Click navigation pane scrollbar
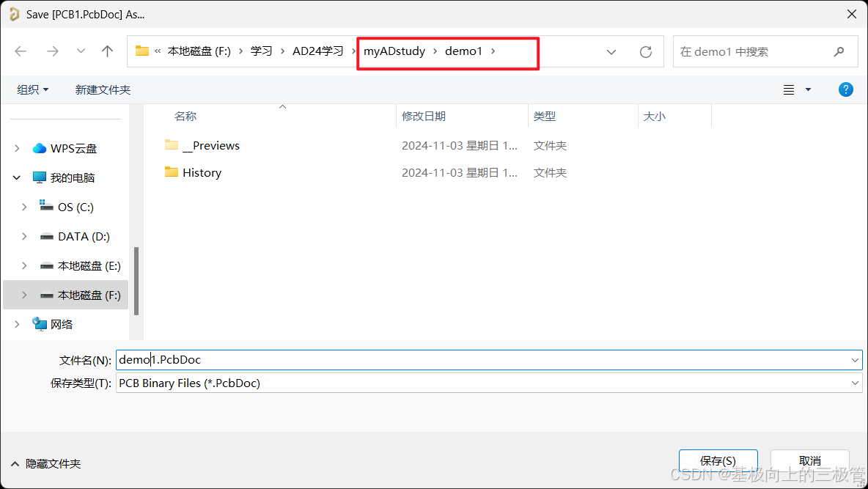 click(x=136, y=281)
